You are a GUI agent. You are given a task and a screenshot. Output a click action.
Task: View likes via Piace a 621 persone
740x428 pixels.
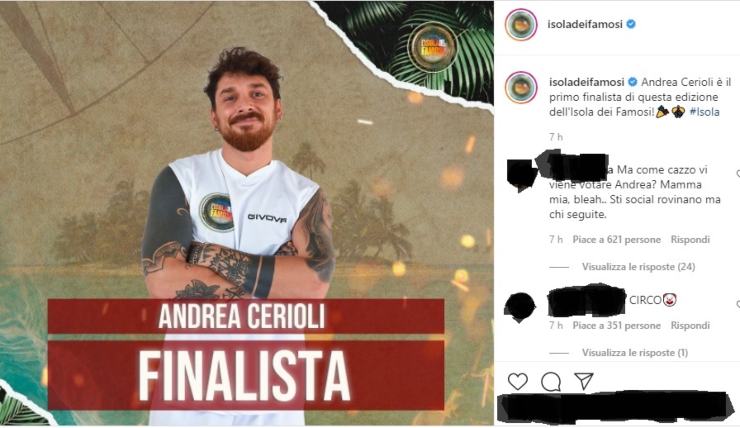[x=616, y=240]
